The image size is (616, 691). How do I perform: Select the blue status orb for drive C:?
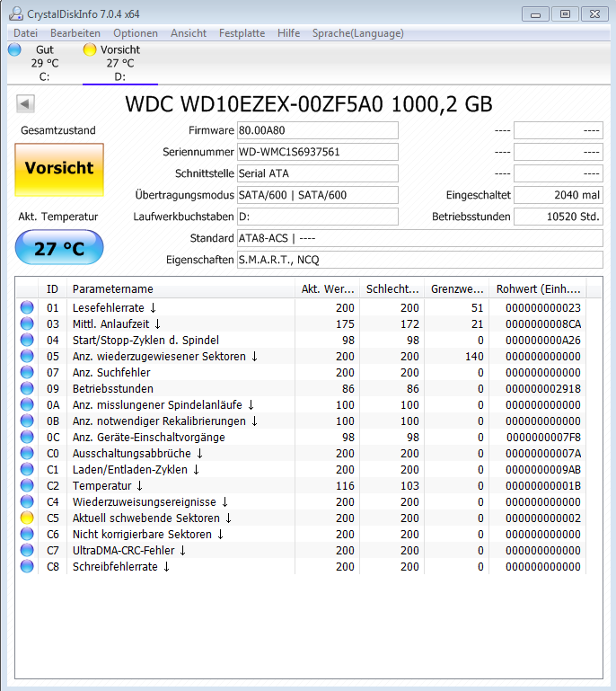click(14, 49)
